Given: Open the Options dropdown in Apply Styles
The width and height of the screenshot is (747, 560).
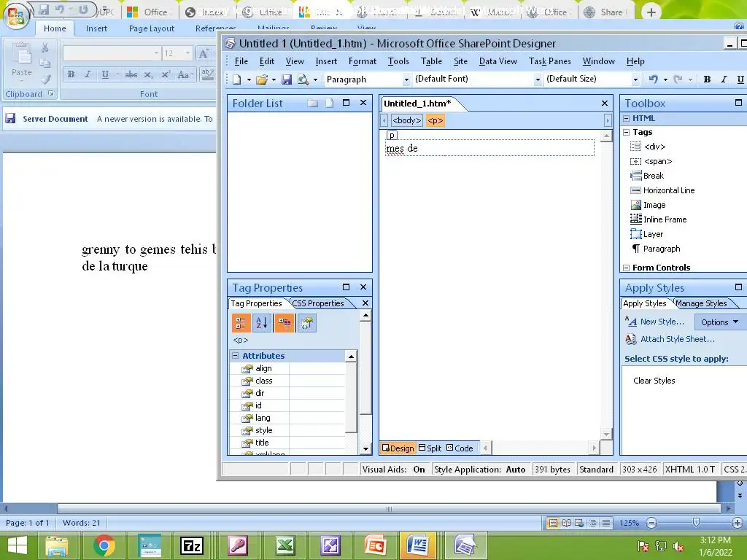Looking at the screenshot, I should point(719,322).
